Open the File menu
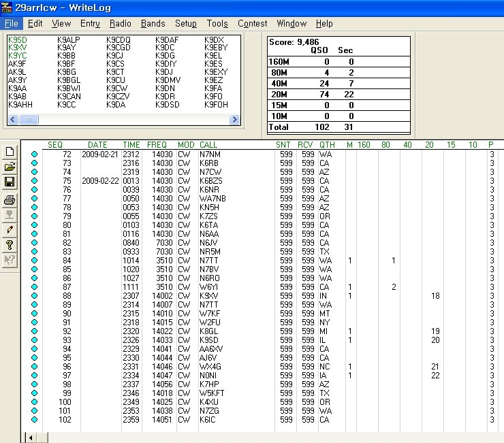 (12, 23)
